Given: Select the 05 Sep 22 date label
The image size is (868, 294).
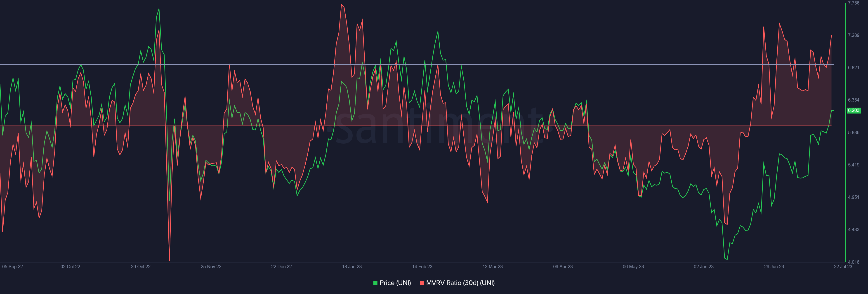Looking at the screenshot, I should click(x=12, y=267).
